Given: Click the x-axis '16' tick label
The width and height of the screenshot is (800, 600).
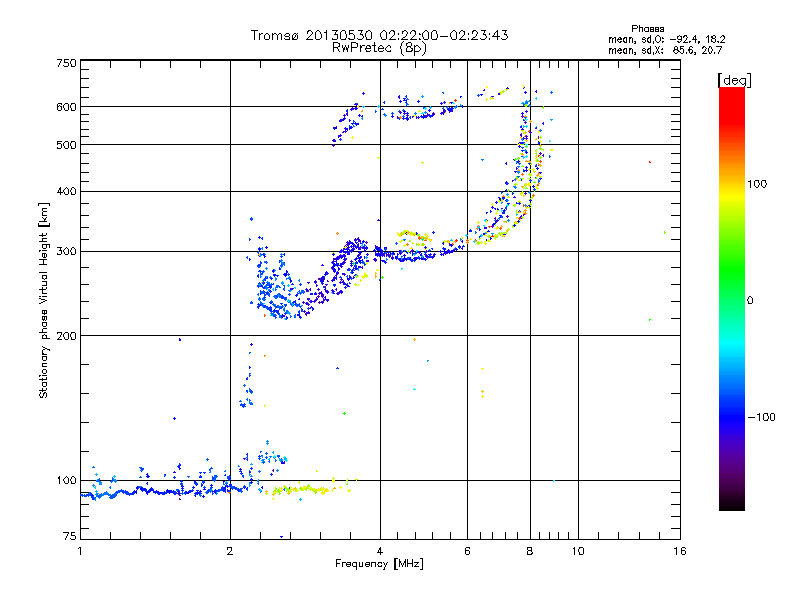Looking at the screenshot, I should tap(680, 551).
